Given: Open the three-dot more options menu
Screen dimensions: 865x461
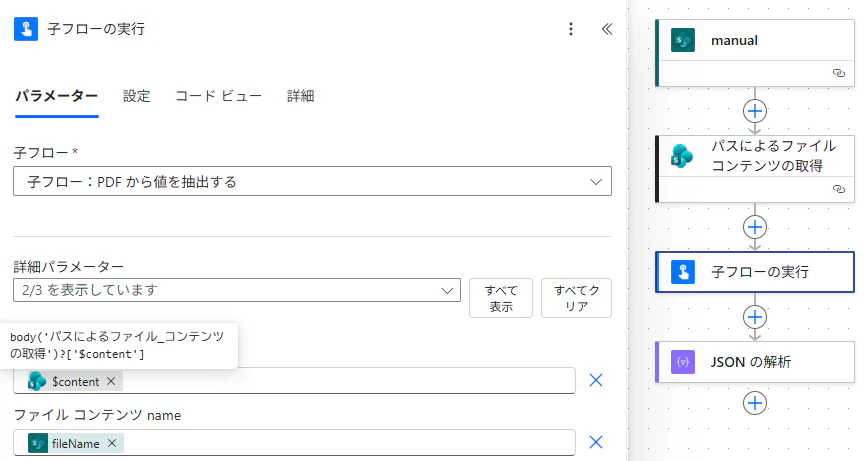Looking at the screenshot, I should 571,29.
